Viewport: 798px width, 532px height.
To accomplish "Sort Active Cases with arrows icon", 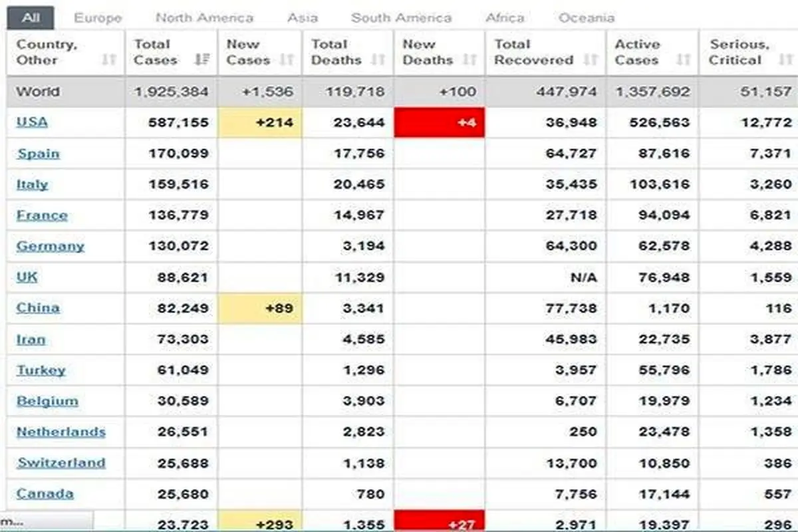I will pyautogui.click(x=683, y=61).
